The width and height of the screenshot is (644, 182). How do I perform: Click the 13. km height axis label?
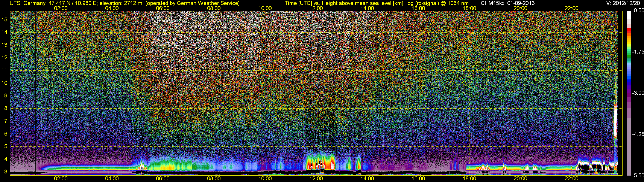point(5,45)
